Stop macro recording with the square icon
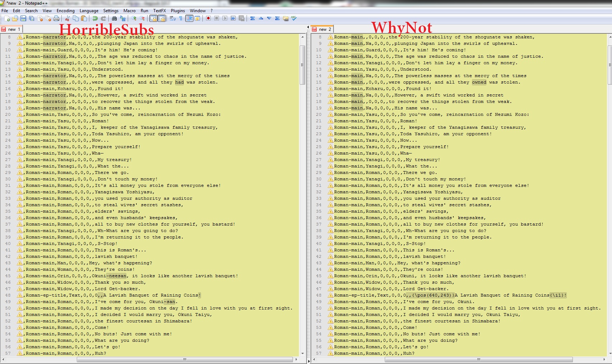This screenshot has width=612, height=364. coord(216,18)
